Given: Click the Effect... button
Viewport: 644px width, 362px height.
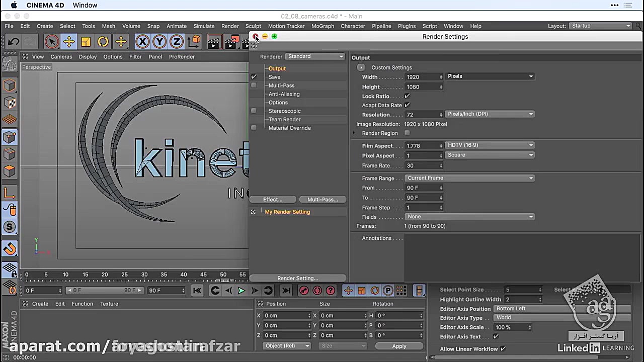Looking at the screenshot, I should tap(273, 199).
